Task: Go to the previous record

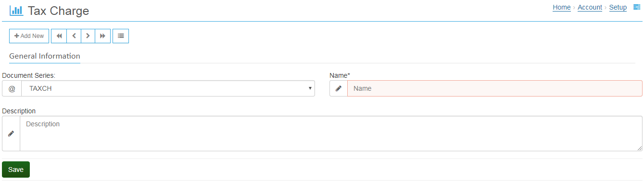Action: [74, 36]
